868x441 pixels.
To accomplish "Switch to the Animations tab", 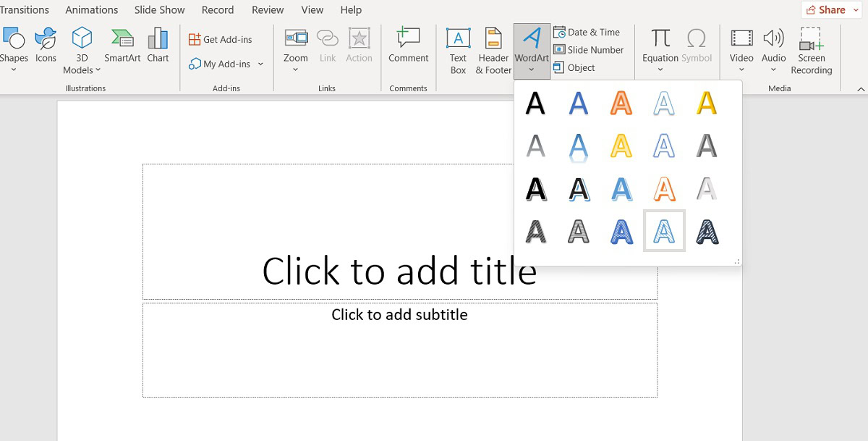I will point(91,10).
